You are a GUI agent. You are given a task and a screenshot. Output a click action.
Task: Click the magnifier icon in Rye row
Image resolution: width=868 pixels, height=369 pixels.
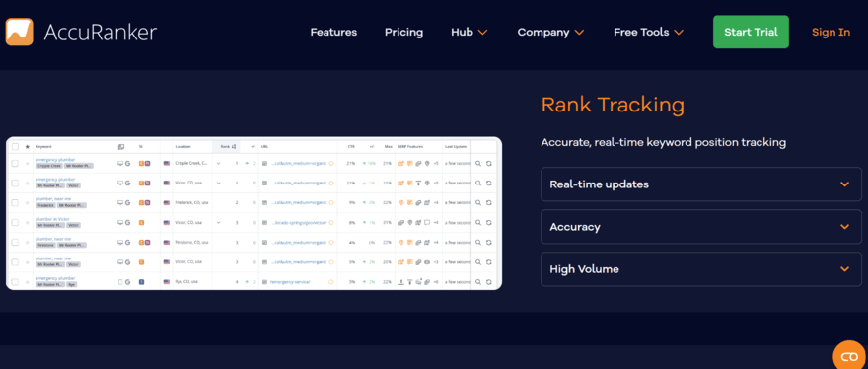(x=478, y=282)
